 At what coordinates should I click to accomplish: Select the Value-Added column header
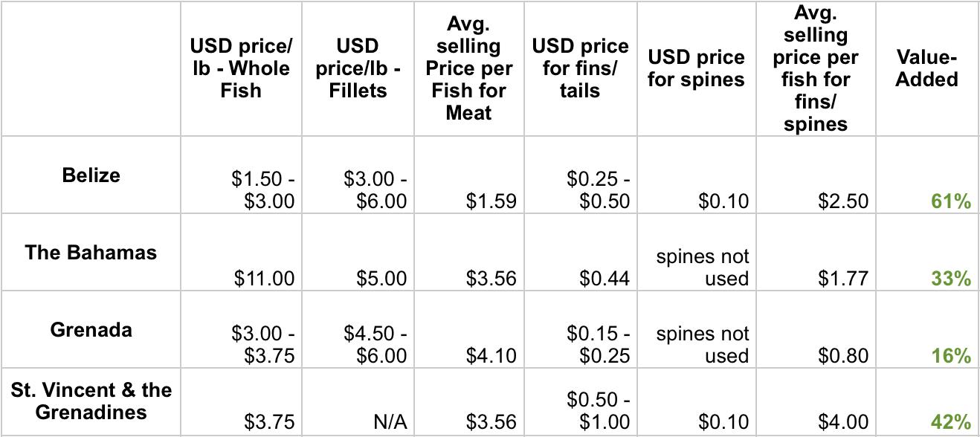point(926,68)
